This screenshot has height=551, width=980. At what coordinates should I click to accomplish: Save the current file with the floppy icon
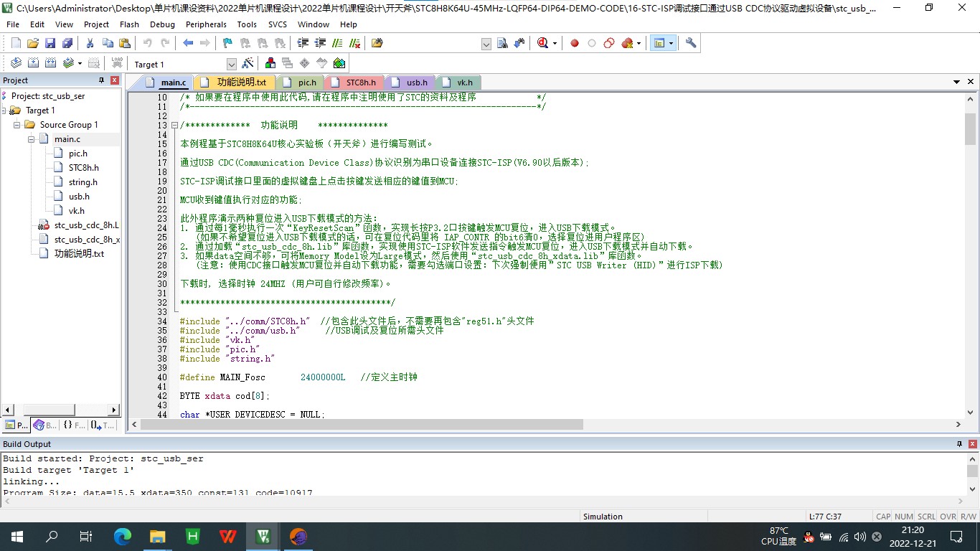point(50,43)
